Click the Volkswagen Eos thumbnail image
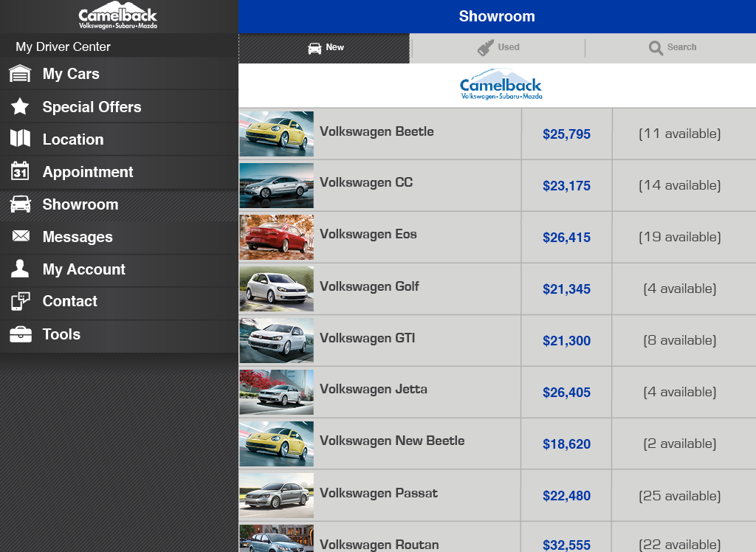 276,237
